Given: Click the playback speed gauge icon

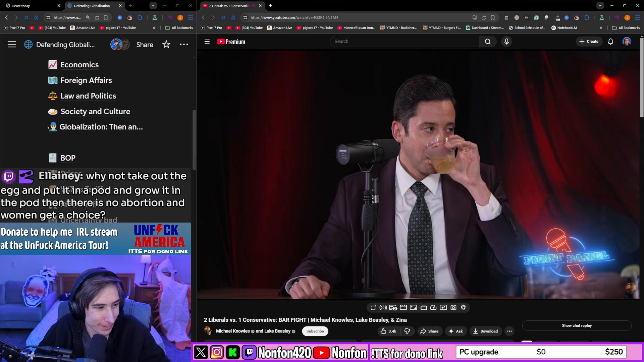Looking at the screenshot, I should [x=433, y=307].
